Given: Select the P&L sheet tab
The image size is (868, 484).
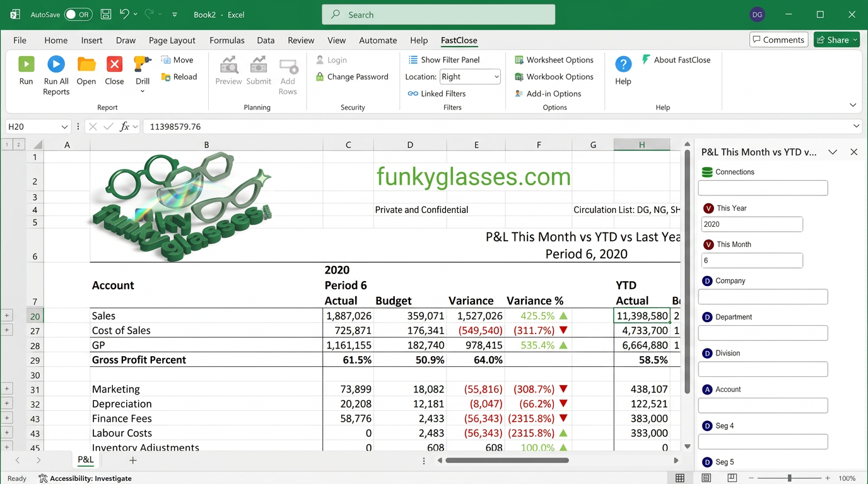Looking at the screenshot, I should [86, 460].
